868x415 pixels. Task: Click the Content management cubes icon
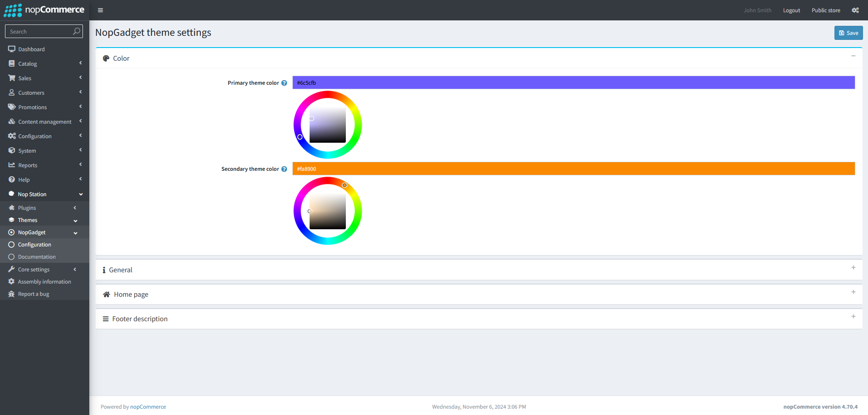click(12, 121)
